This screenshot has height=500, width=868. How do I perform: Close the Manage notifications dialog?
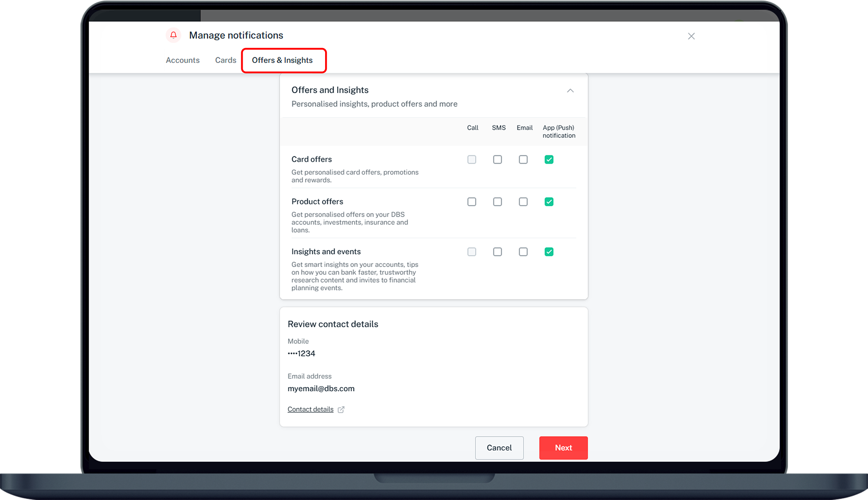pyautogui.click(x=691, y=36)
